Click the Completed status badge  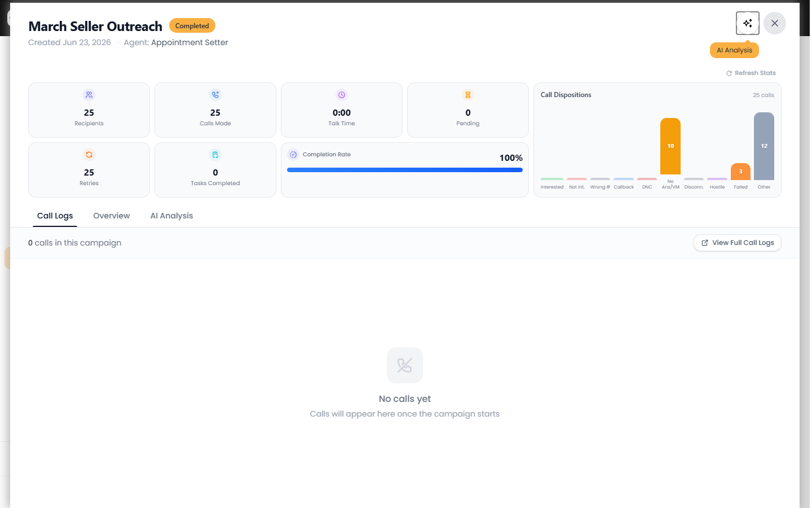click(192, 26)
